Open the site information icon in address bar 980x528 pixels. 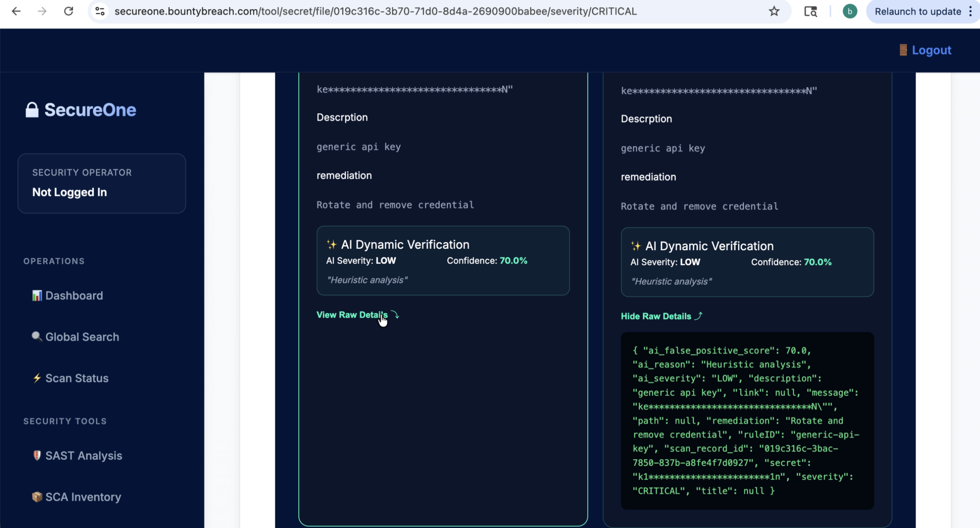coord(100,11)
